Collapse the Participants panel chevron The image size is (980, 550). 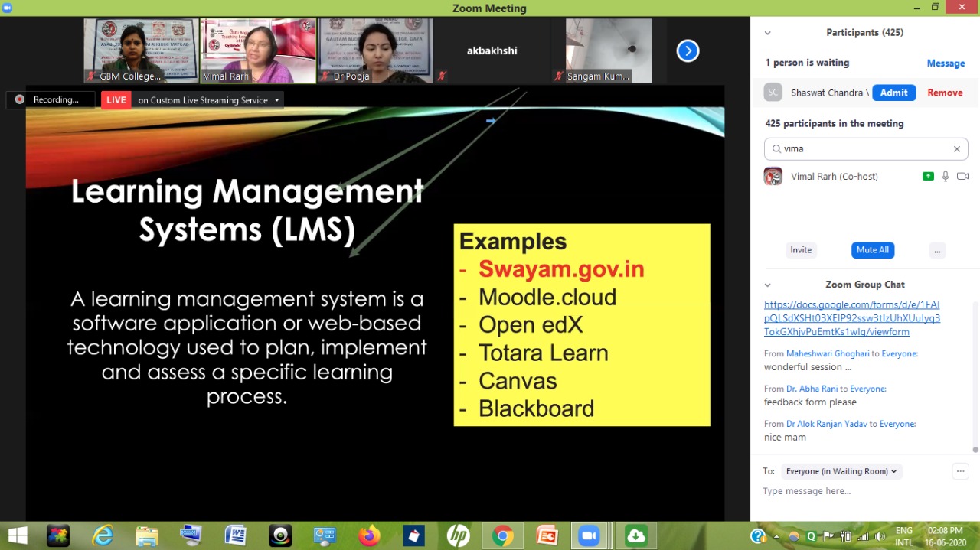coord(767,32)
